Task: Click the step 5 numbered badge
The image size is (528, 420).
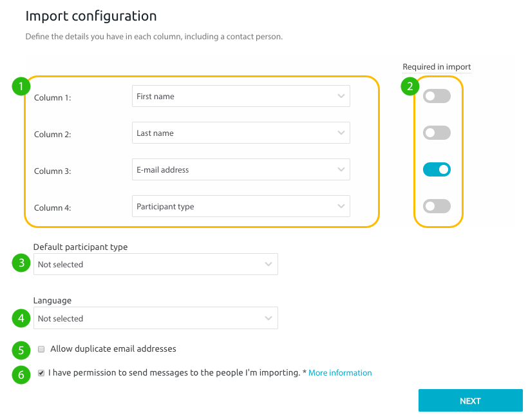Action: coord(20,350)
